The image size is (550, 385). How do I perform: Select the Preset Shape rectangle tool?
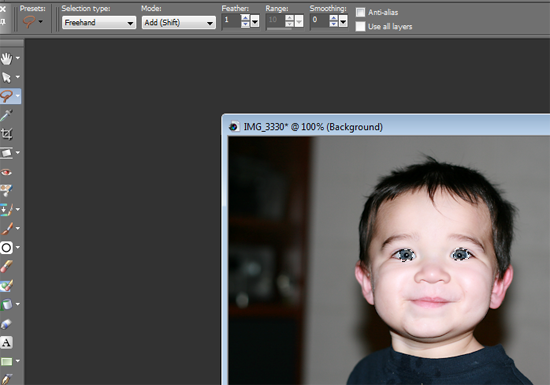pyautogui.click(x=6, y=362)
